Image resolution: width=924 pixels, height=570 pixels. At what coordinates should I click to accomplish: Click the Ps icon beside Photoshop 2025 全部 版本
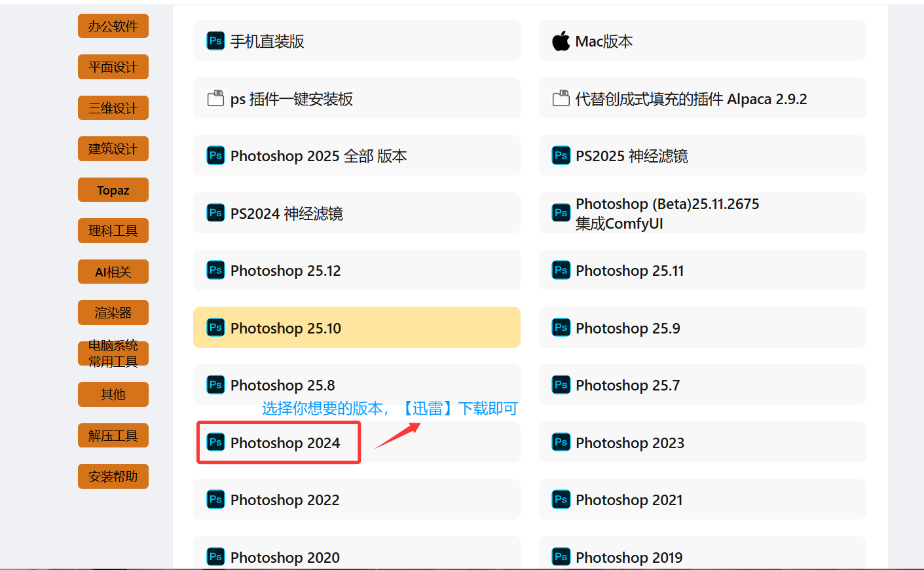[215, 155]
